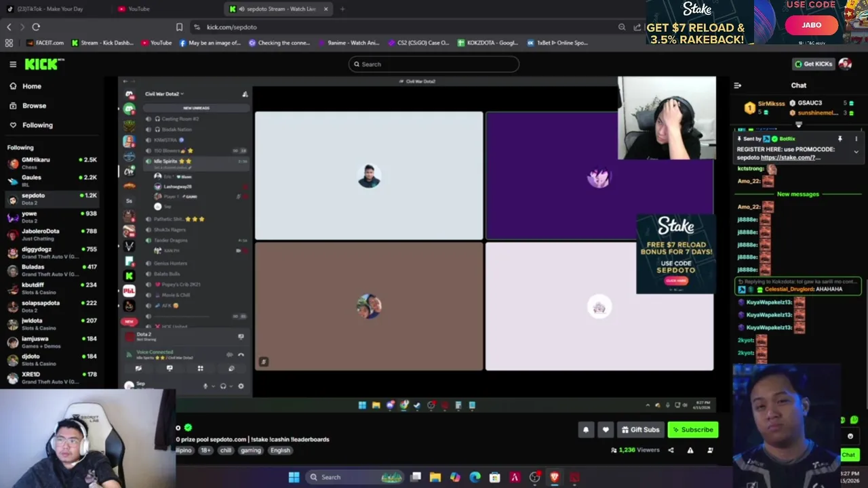The width and height of the screenshot is (868, 488).
Task: Toggle Discord screen share button in the voice panel
Action: 170,369
